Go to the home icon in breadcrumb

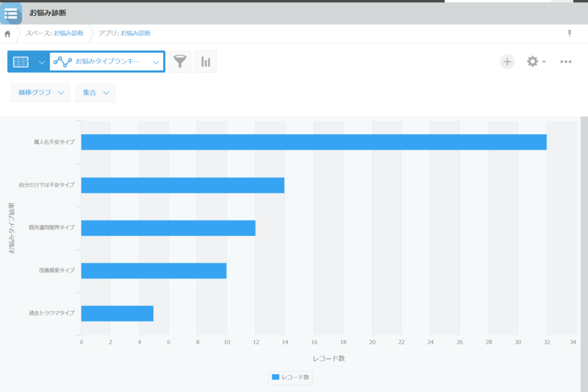tap(7, 34)
